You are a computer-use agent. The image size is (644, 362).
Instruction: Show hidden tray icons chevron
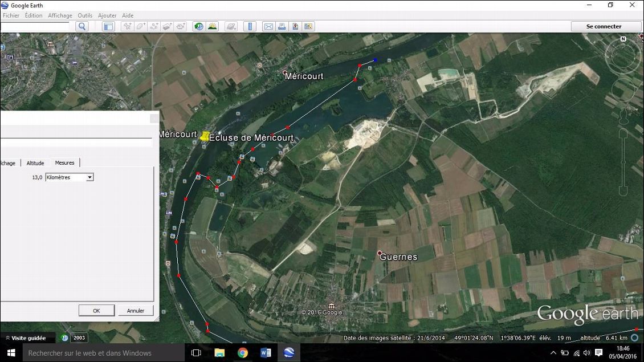pyautogui.click(x=553, y=353)
